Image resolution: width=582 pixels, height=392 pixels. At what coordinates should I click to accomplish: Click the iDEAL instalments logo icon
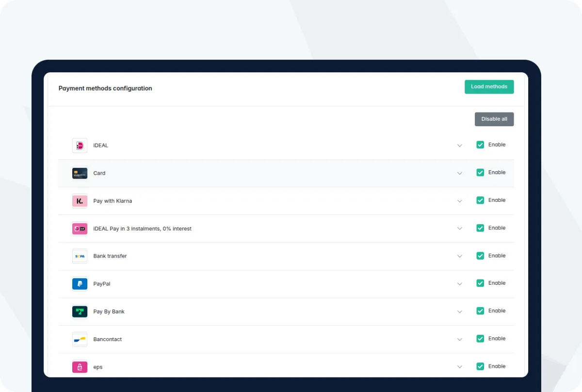(x=80, y=229)
